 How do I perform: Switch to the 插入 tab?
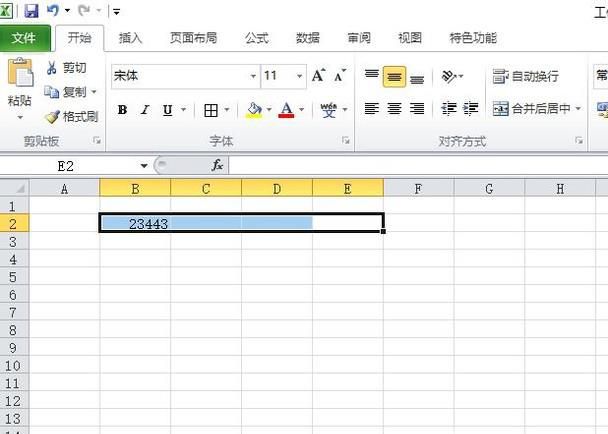[x=130, y=38]
